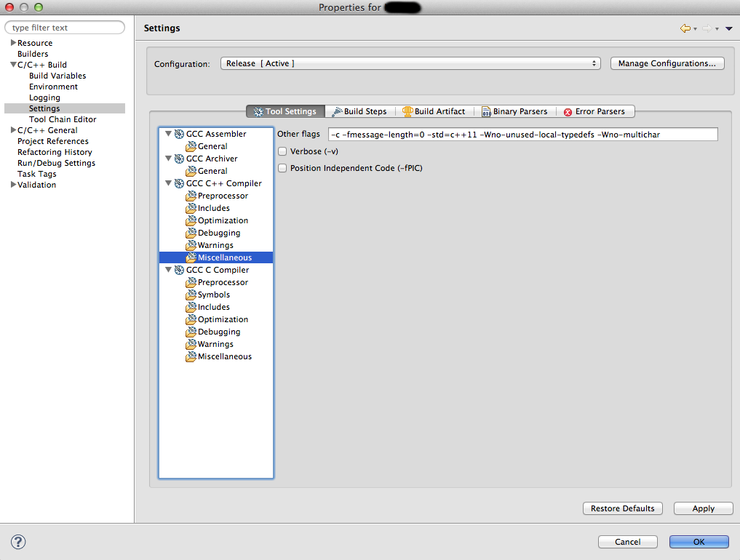Enable Position Independent Code (-fPIC) checkbox
Image resolution: width=740 pixels, height=560 pixels.
(282, 168)
